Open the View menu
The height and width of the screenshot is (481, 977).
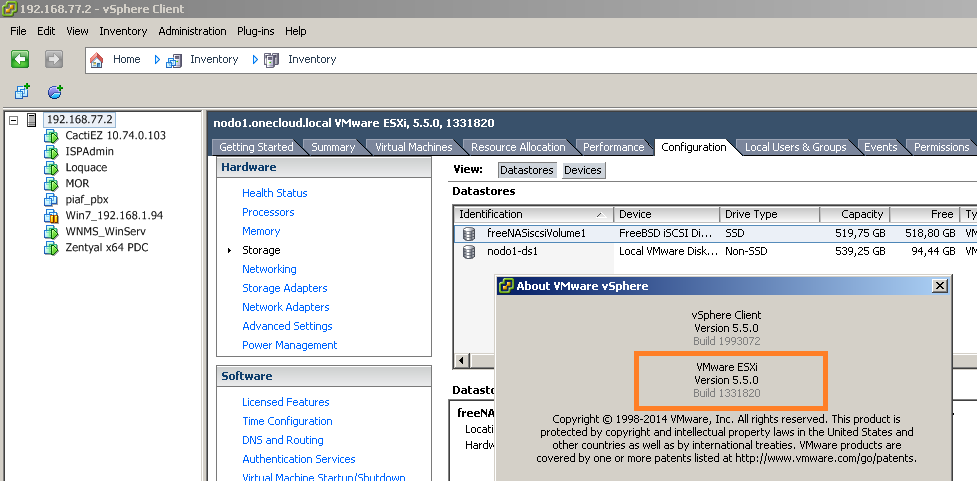click(77, 31)
